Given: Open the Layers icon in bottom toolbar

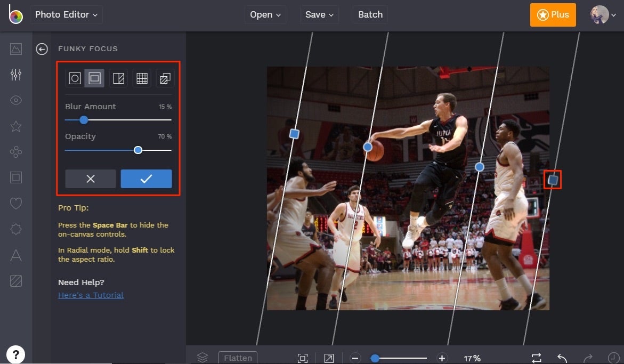Looking at the screenshot, I should pos(202,358).
